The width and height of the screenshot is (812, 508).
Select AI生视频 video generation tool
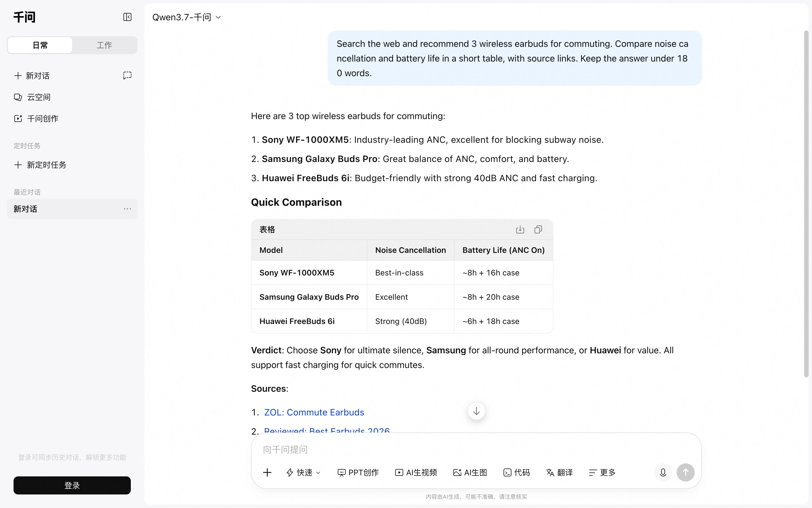(416, 472)
